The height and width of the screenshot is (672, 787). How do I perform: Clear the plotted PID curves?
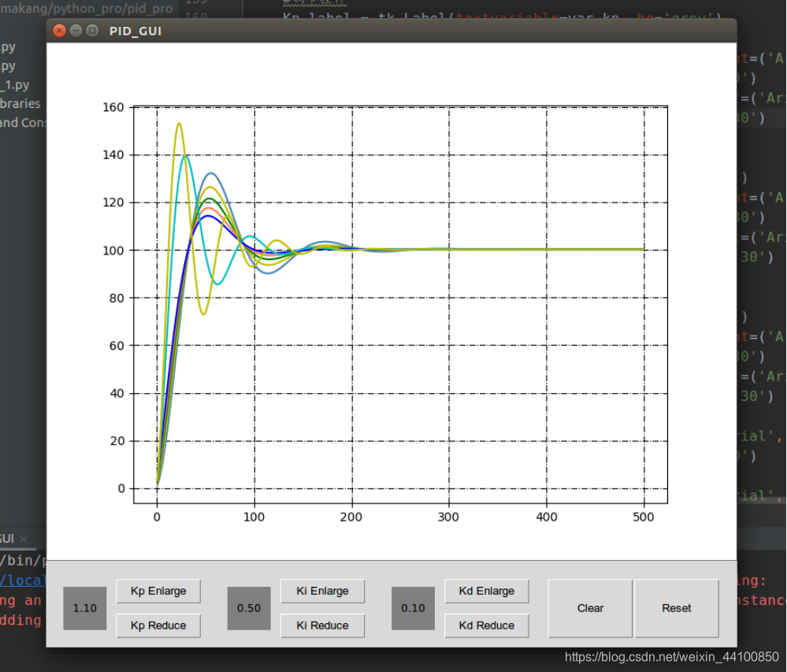click(x=590, y=608)
